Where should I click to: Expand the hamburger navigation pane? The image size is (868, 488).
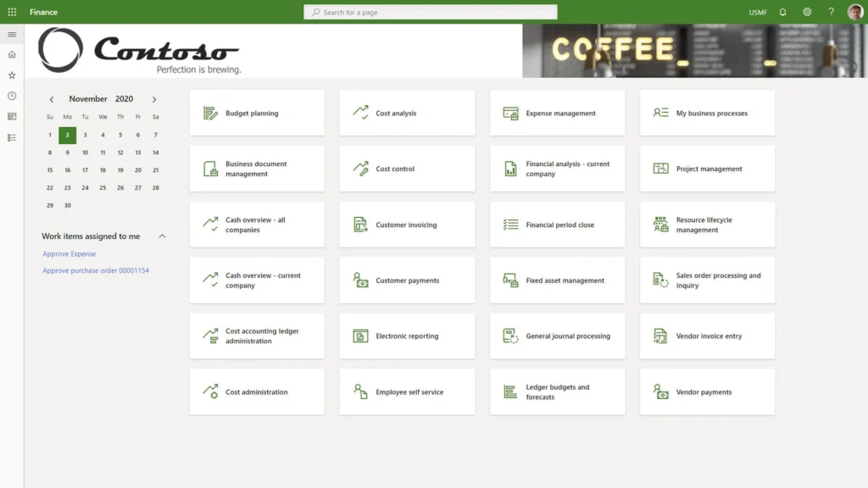[x=12, y=35]
